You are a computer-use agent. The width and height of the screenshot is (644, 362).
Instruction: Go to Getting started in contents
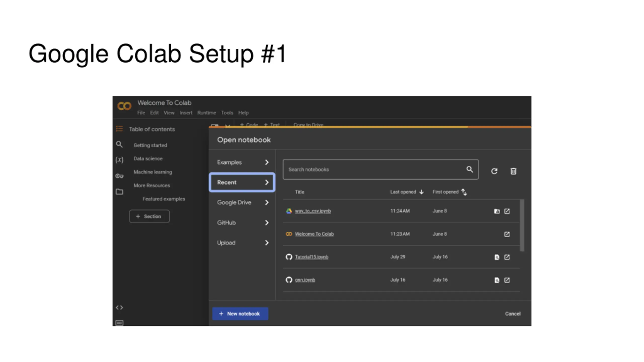pos(150,145)
